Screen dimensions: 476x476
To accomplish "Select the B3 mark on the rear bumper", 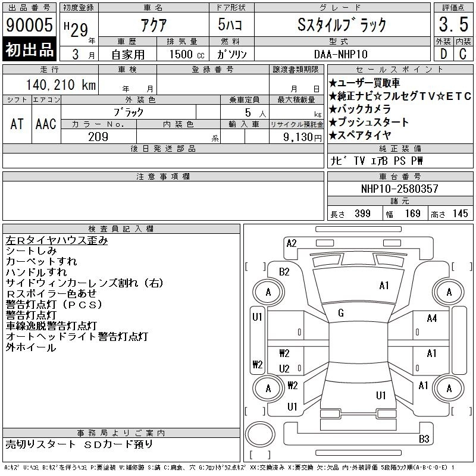I will [424, 440].
